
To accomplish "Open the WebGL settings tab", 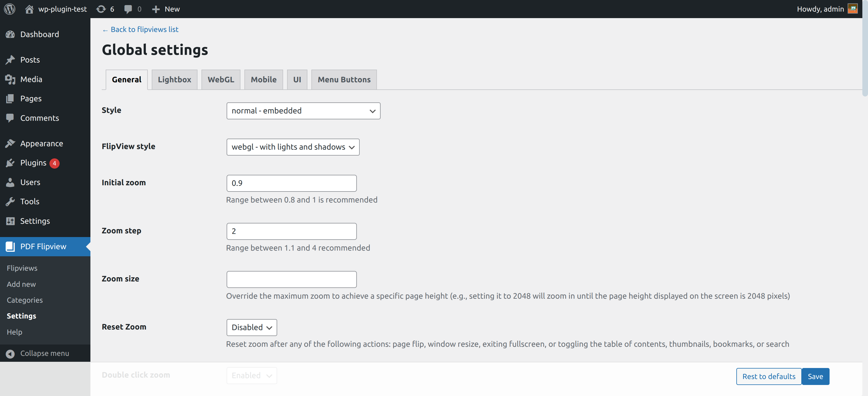I will click(221, 79).
